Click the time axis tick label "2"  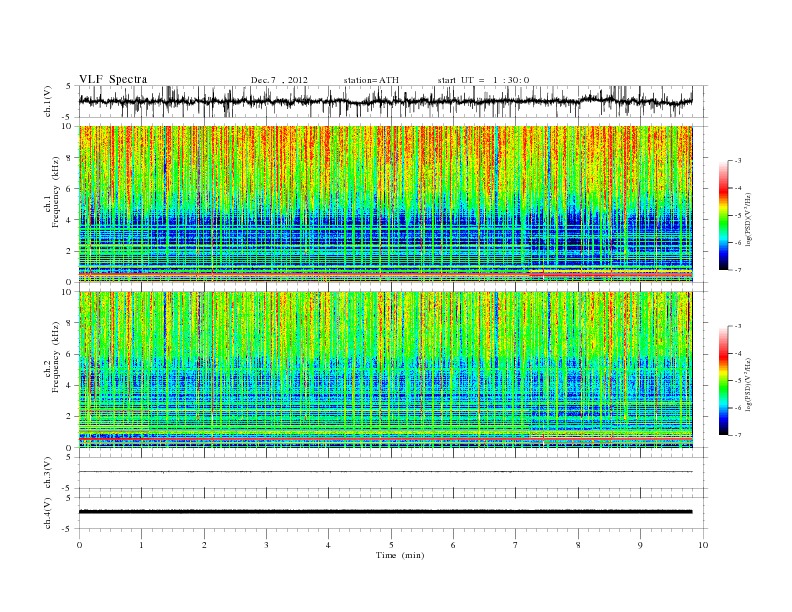(x=204, y=545)
